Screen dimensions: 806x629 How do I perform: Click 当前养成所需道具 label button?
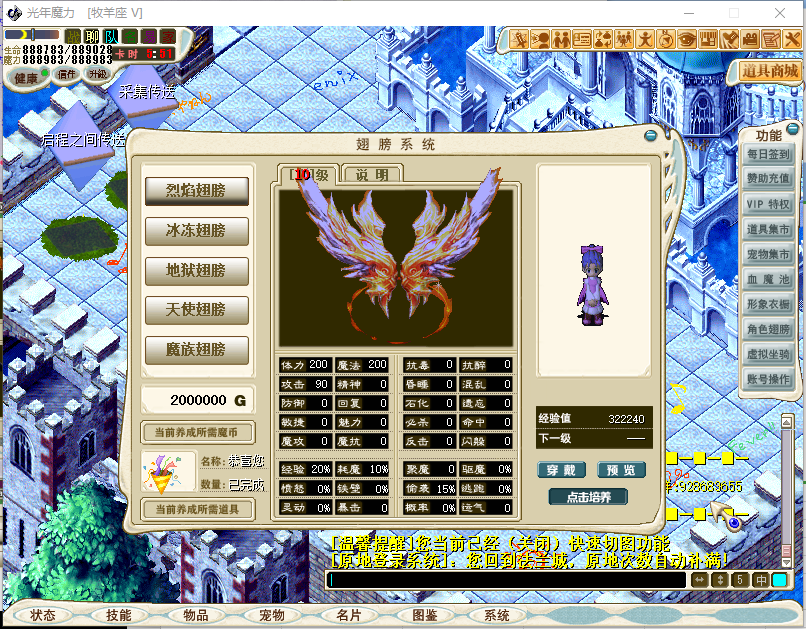coord(197,509)
